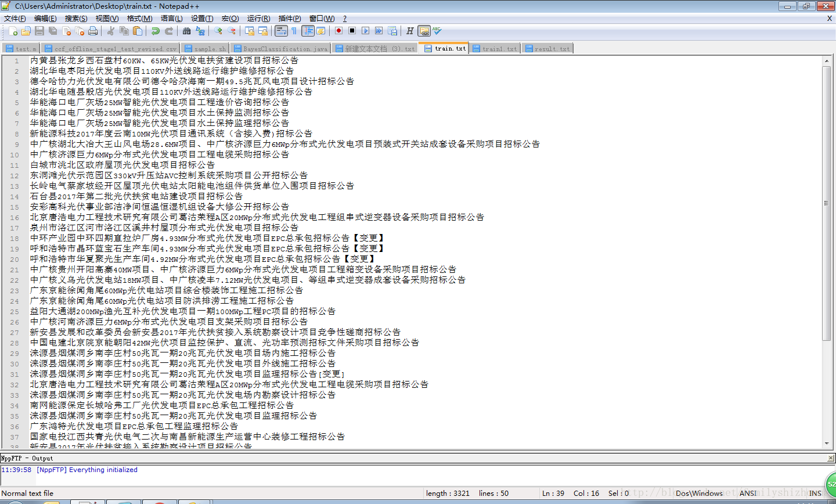Viewport: 836px width, 504px height.
Task: Close the document with the menu bar X
Action: click(x=829, y=19)
